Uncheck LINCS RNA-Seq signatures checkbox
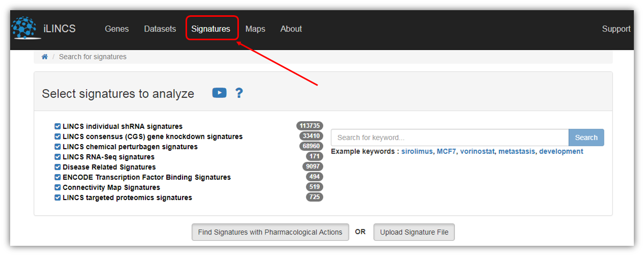Screen dimensions: 644x256 [57, 157]
